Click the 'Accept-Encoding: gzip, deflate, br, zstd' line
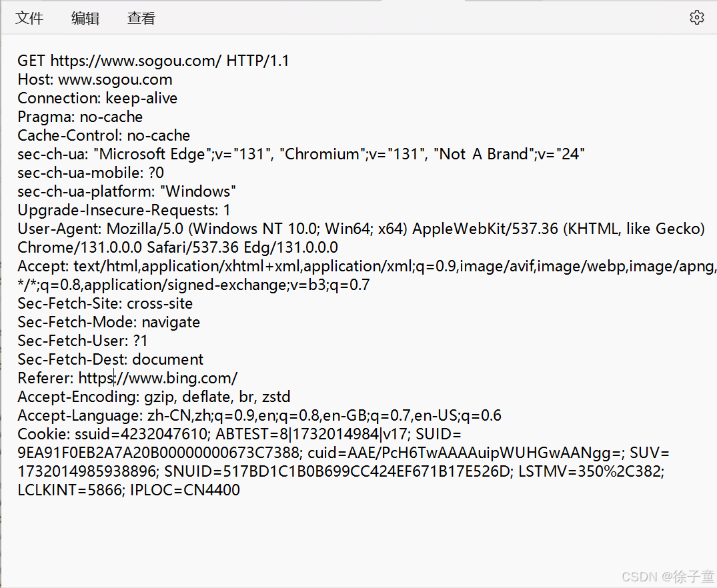Image resolution: width=717 pixels, height=588 pixels. pyautogui.click(x=153, y=397)
